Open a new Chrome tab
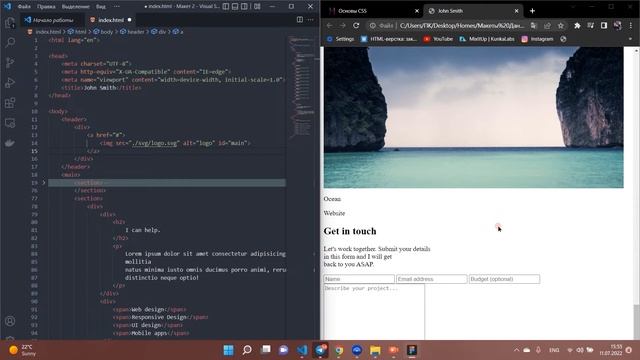Viewport: 640px width, 360px height. (532, 11)
